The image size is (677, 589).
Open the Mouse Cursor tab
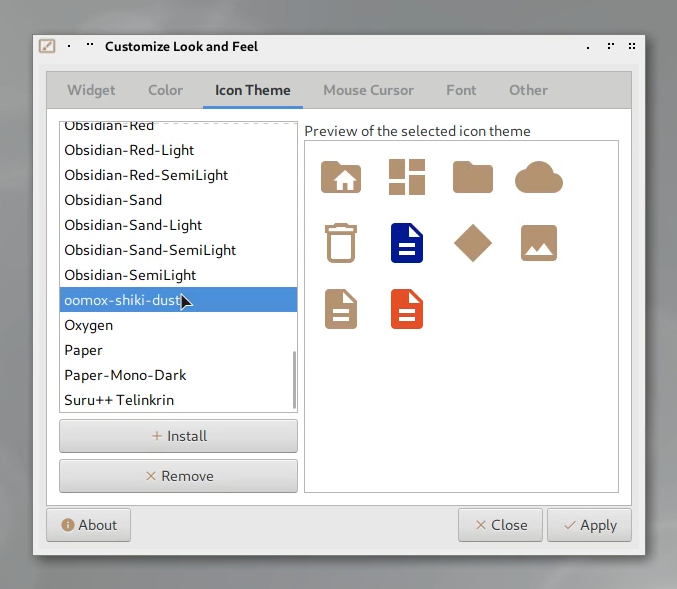[368, 90]
